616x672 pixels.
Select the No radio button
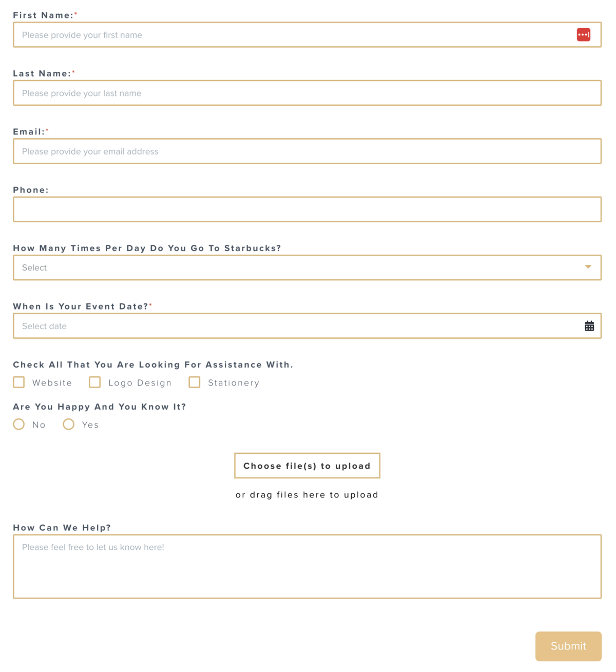tap(18, 424)
